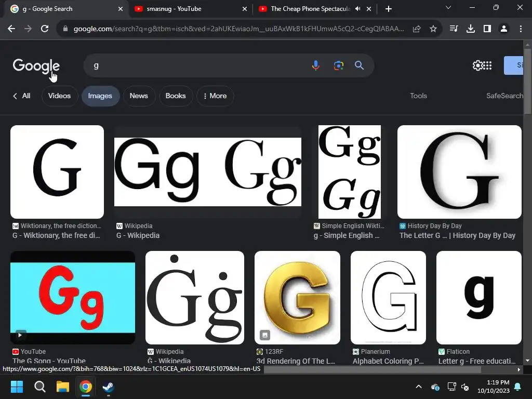Toggle Chrome side panel icon
532x399 pixels.
coord(487,29)
